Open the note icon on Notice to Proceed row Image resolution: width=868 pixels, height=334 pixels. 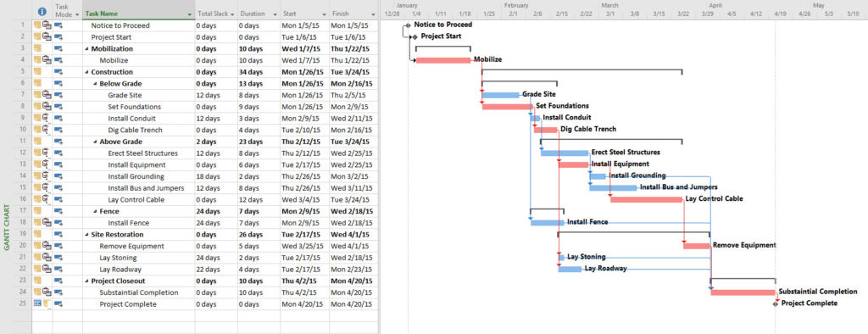(x=37, y=25)
